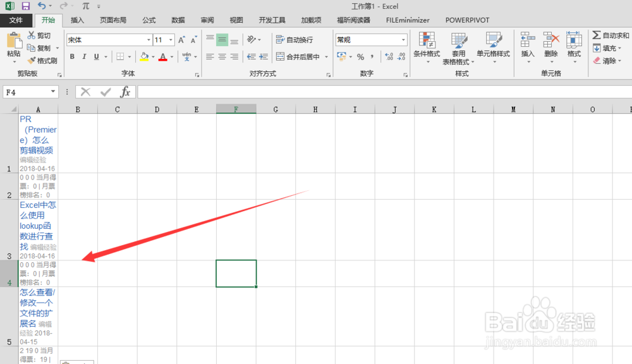Image resolution: width=632 pixels, height=364 pixels.
Task: Toggle center text alignment
Action: tap(222, 56)
